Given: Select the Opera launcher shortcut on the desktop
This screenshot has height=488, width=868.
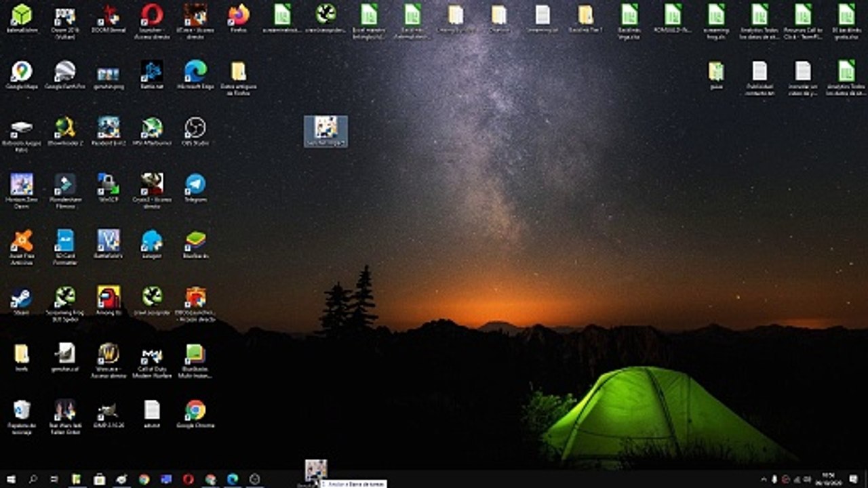Looking at the screenshot, I should coord(152,21).
